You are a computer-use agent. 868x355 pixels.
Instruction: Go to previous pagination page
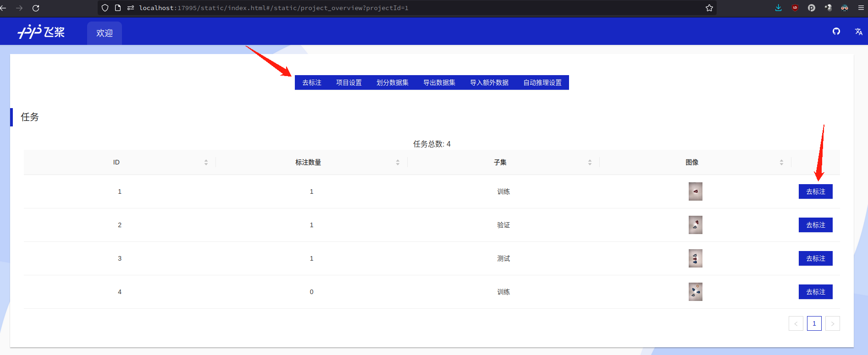click(x=796, y=323)
